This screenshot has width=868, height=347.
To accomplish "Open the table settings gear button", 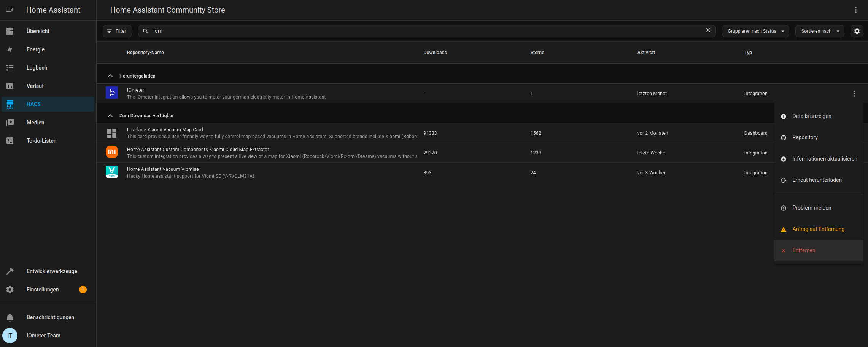I will (x=857, y=31).
